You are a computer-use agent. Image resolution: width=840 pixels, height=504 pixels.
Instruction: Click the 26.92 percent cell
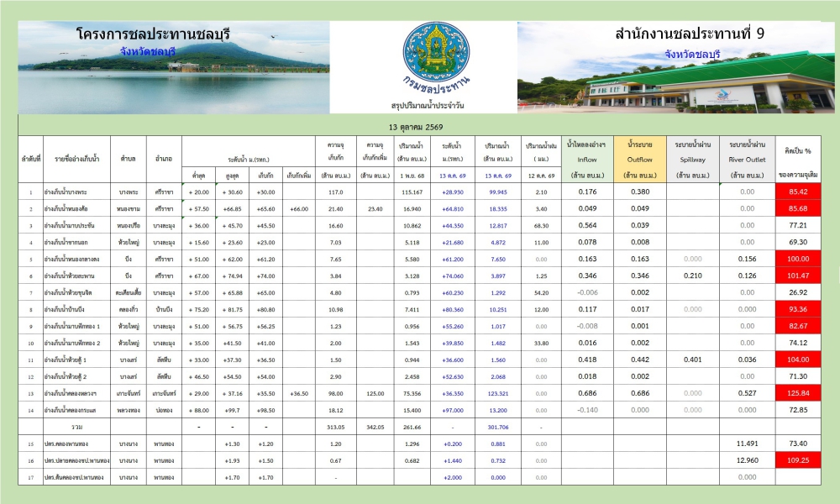(798, 292)
